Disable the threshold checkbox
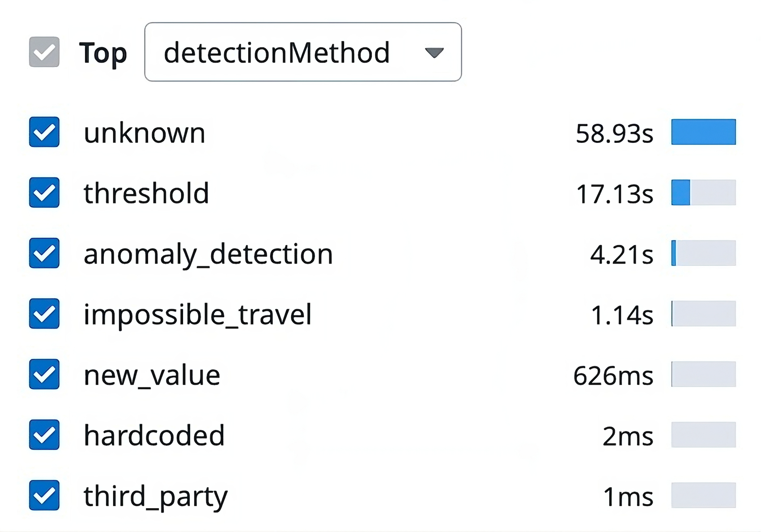The height and width of the screenshot is (532, 761). (43, 193)
